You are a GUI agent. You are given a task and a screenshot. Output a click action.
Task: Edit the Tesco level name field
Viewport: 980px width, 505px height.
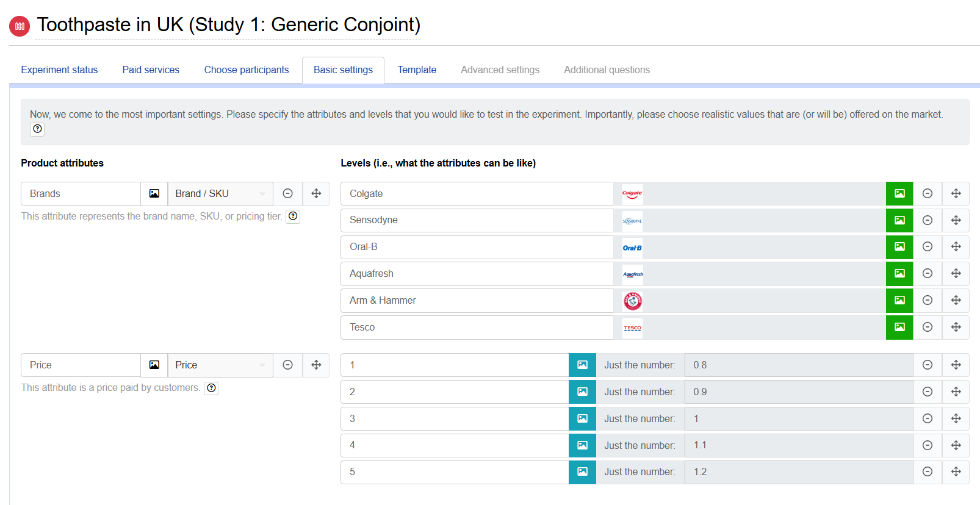[477, 328]
